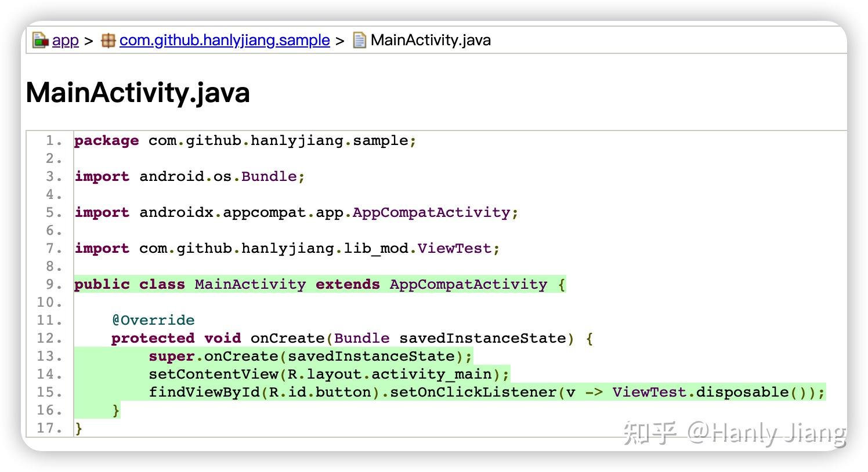Click line number 15 in the code listing
This screenshot has width=868, height=472.
point(51,392)
